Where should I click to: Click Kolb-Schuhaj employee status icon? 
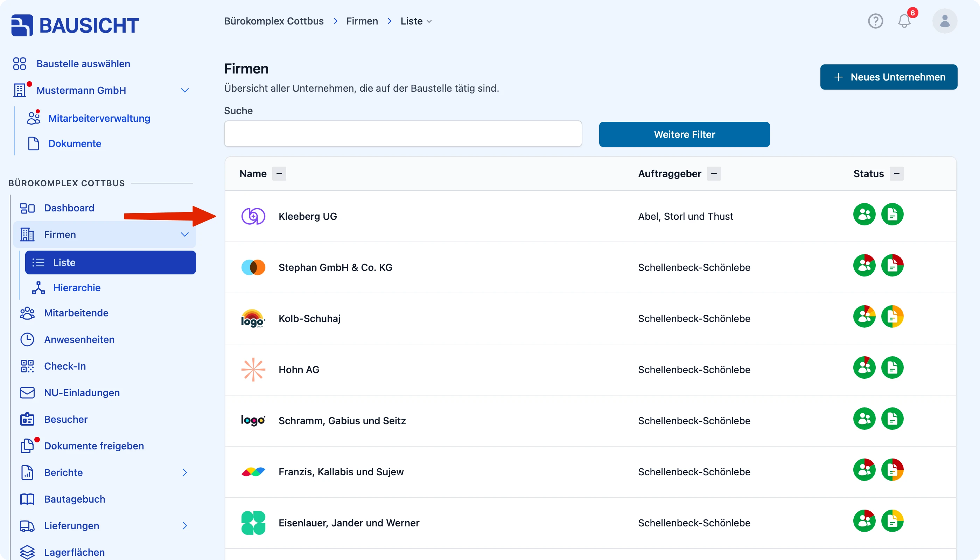(864, 316)
